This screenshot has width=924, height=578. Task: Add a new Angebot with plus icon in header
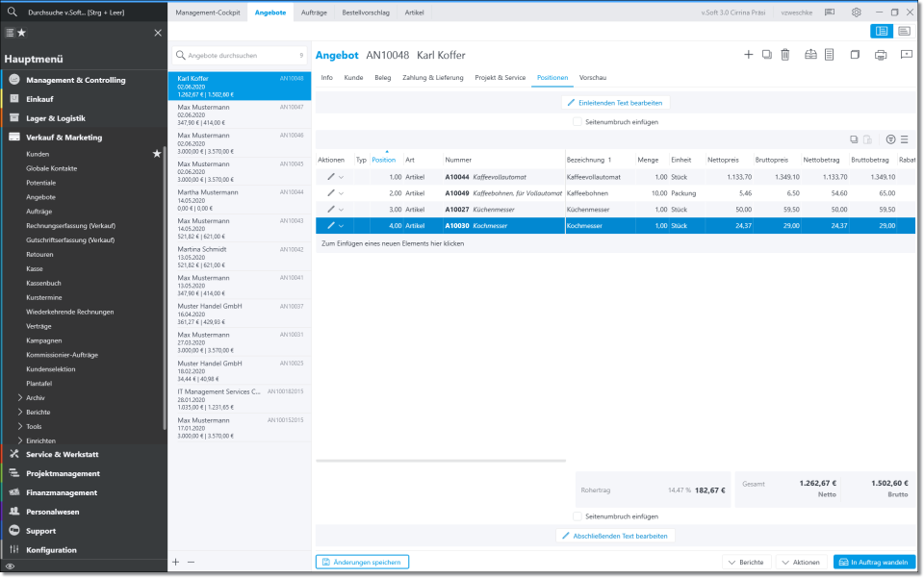(749, 55)
